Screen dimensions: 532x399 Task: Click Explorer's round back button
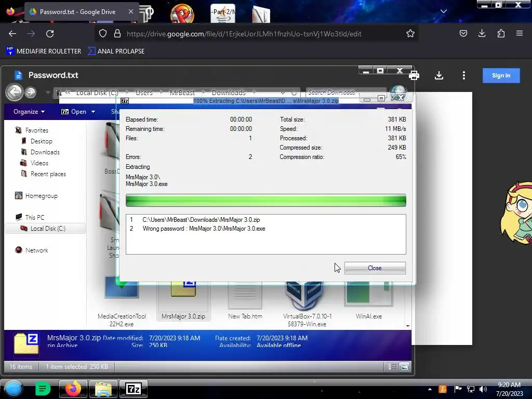point(14,92)
